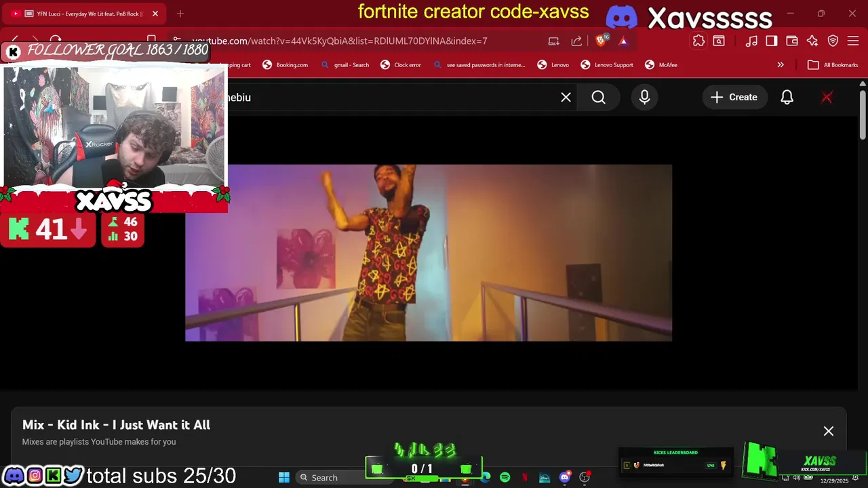Open the Extensions puzzle icon

coord(698,41)
